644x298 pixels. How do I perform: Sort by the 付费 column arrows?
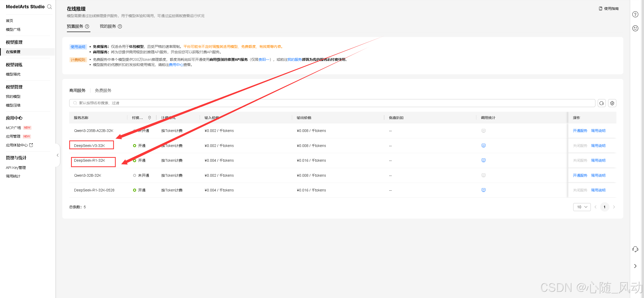click(150, 118)
